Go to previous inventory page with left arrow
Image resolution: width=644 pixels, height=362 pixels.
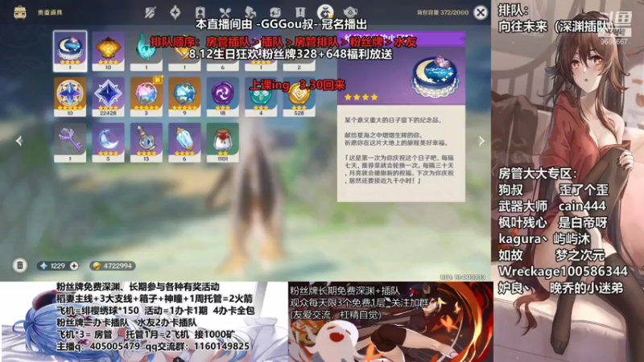(x=19, y=141)
